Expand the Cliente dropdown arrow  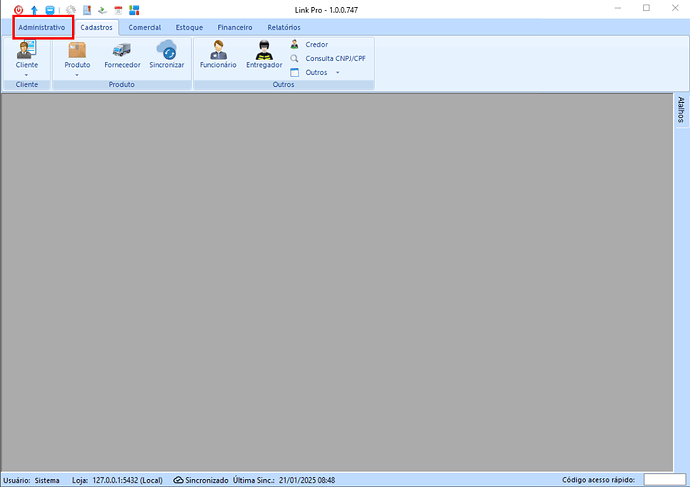tap(26, 74)
